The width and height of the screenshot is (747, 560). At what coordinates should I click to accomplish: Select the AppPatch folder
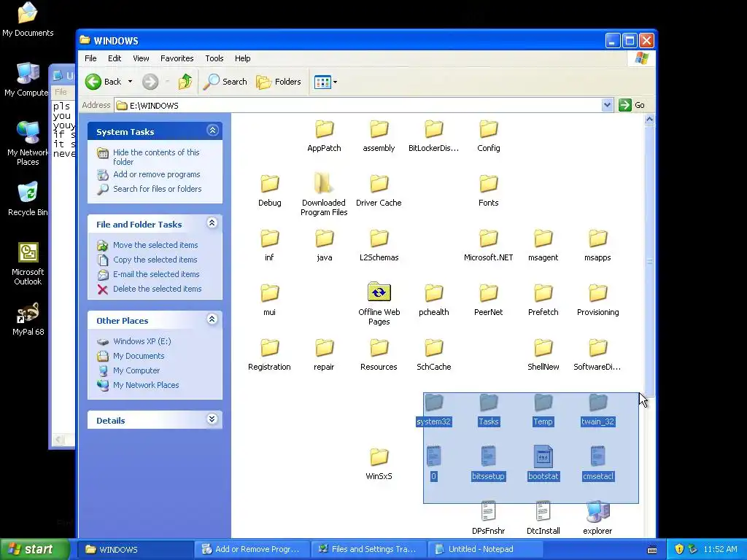point(324,136)
